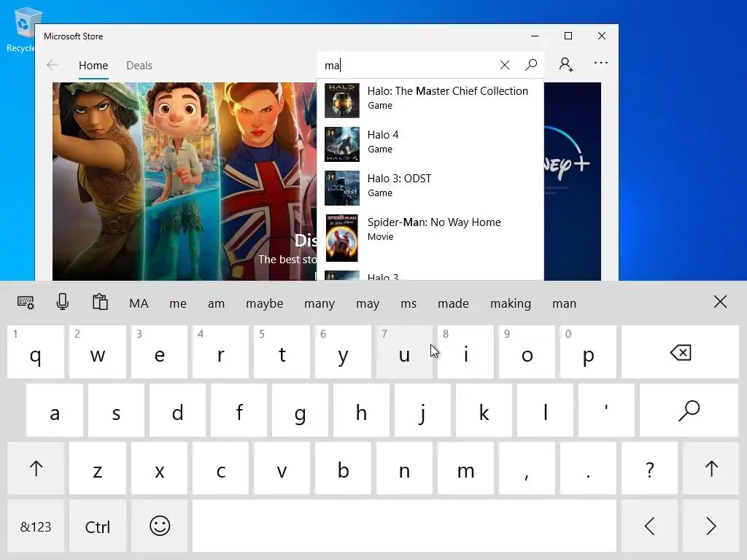Image resolution: width=747 pixels, height=560 pixels.
Task: Tap the comma key
Action: coord(527,469)
